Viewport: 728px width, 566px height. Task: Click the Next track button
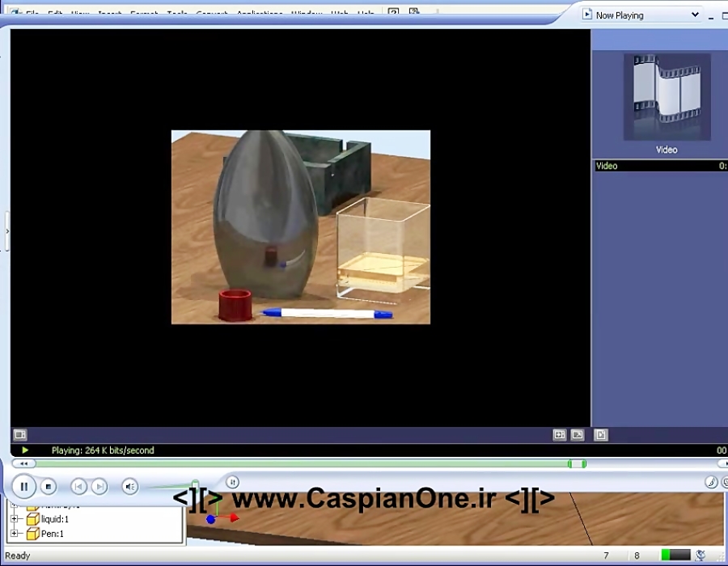coord(99,486)
